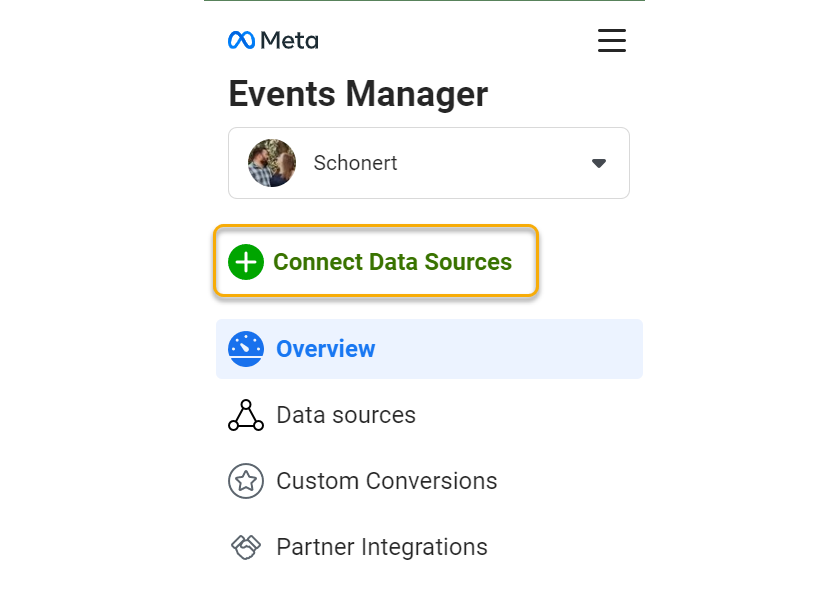
Task: Click the Overview gauge icon
Action: click(x=245, y=349)
